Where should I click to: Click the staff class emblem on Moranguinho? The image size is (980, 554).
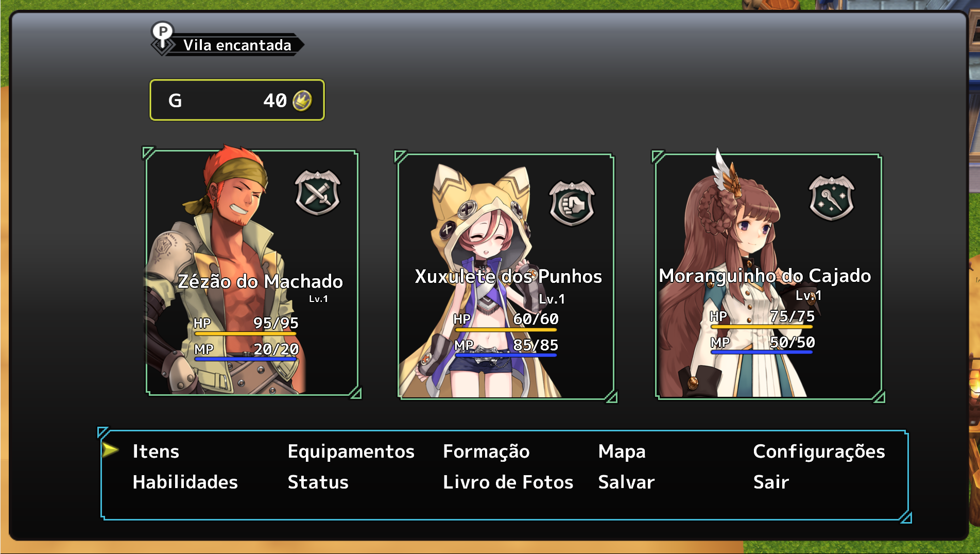(x=831, y=198)
